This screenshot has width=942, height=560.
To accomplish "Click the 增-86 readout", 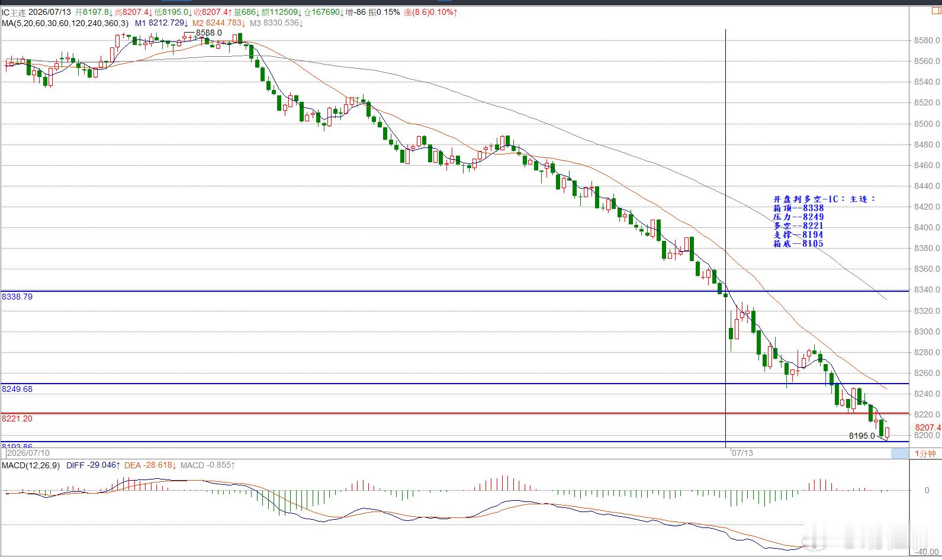I will 355,12.
